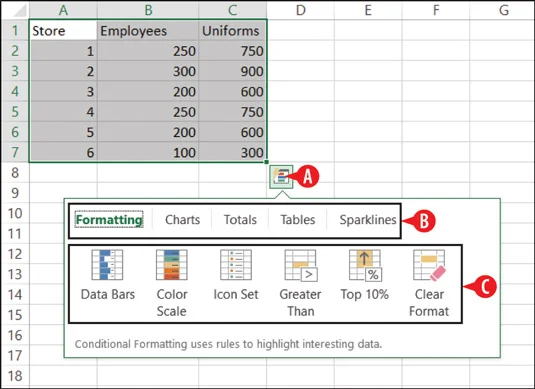Viewport: 535px width, 389px height.
Task: Click empty cell D1
Action: 301,30
